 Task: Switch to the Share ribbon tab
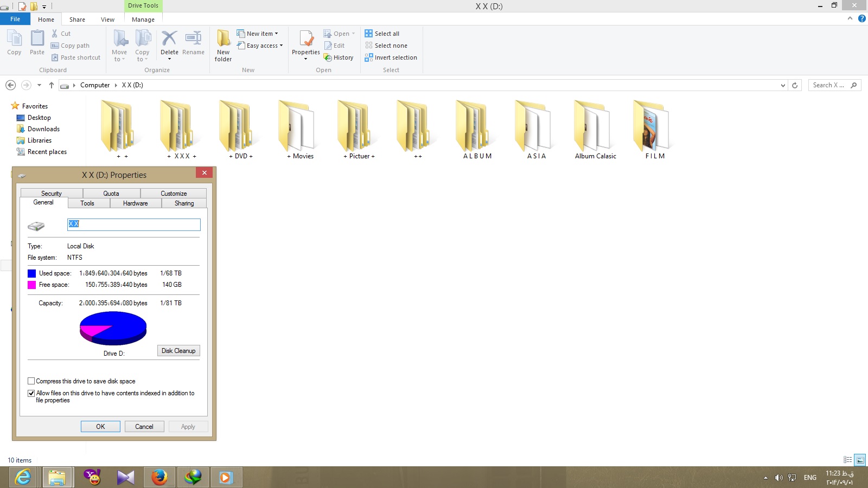point(77,20)
